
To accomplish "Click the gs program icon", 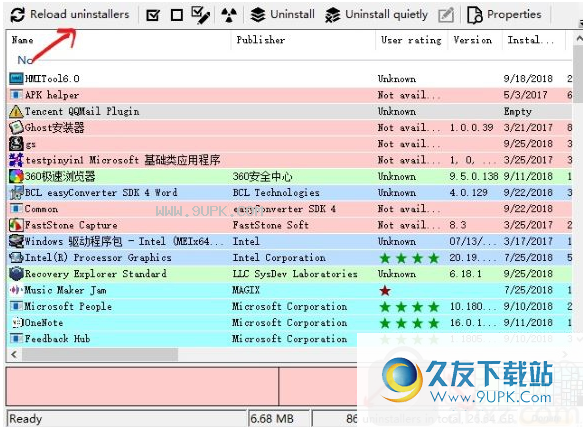I will tap(16, 144).
